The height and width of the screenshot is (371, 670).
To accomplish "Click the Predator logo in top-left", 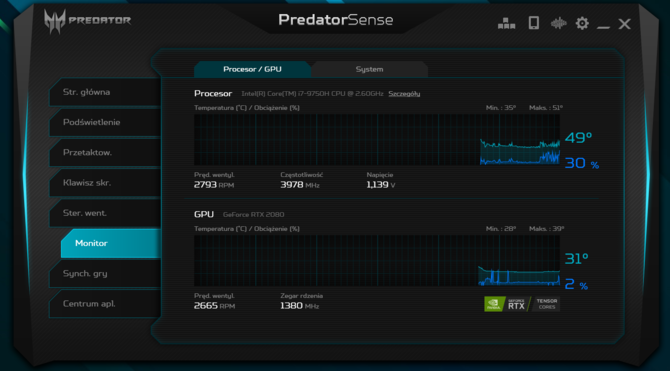I will pos(88,21).
